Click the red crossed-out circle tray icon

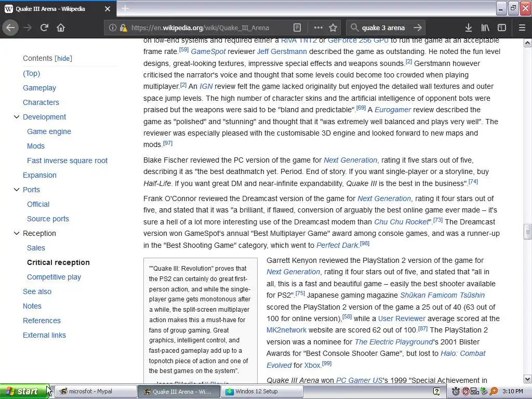point(465,392)
